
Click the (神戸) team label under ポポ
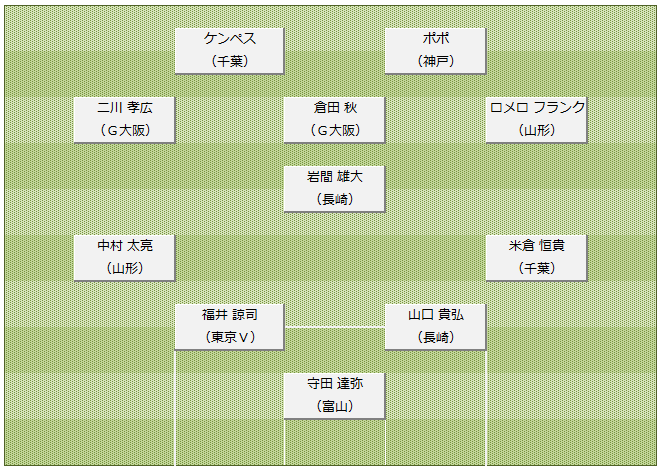click(436, 62)
